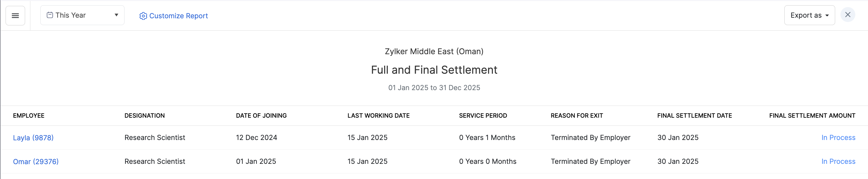The height and width of the screenshot is (179, 868).
Task: Click the Designation column header
Action: 145,116
